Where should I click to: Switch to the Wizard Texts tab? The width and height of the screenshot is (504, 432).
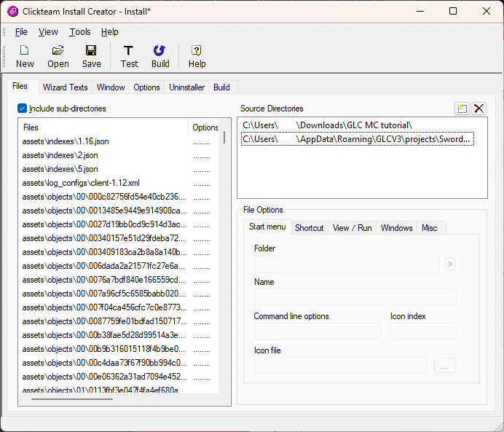[66, 87]
